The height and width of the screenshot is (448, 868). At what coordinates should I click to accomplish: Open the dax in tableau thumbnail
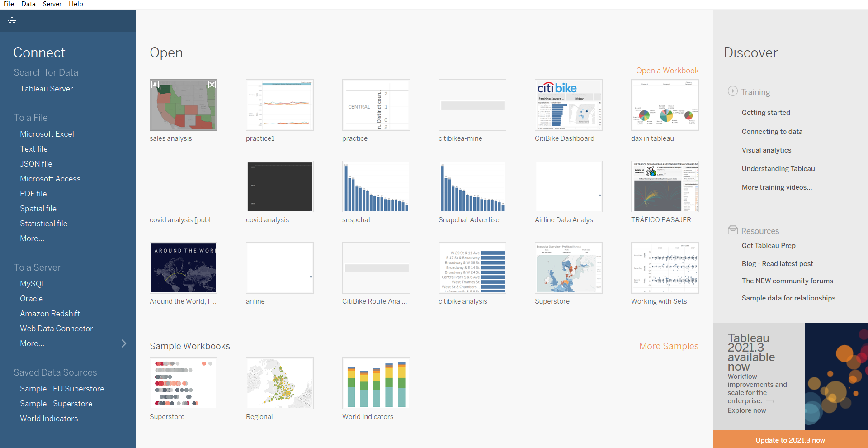point(665,105)
